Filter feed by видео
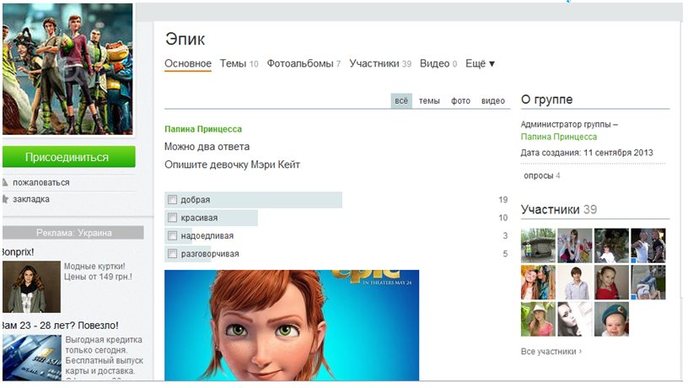The width and height of the screenshot is (688, 388). (x=493, y=101)
